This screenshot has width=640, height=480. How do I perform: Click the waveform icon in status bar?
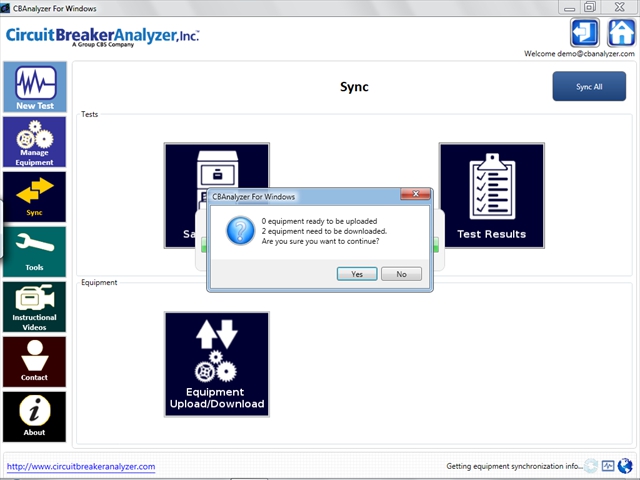coord(608,466)
